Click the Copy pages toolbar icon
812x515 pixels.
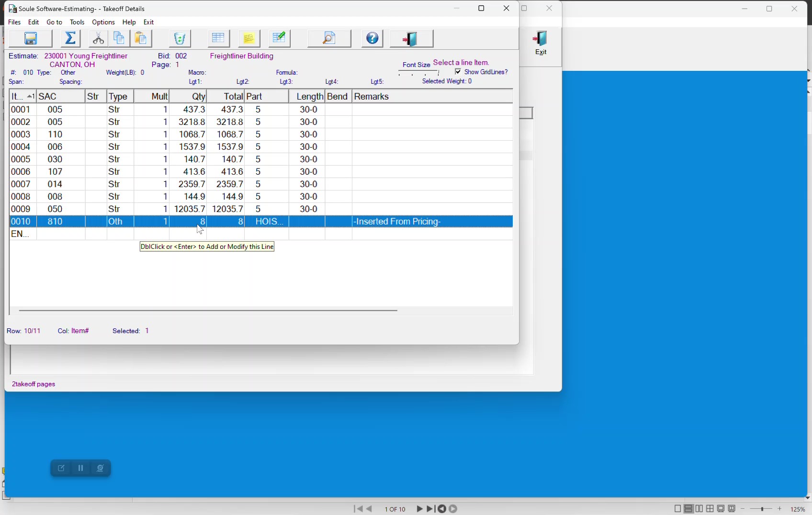pos(120,39)
